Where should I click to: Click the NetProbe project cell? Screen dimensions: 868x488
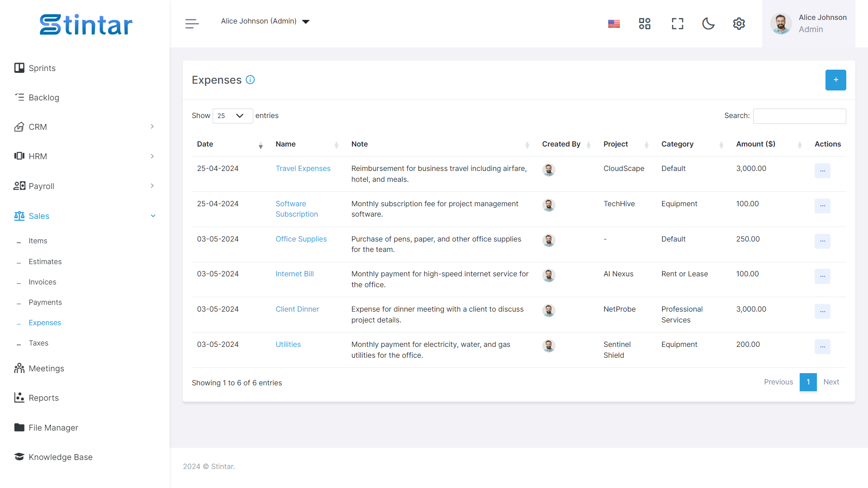click(619, 309)
